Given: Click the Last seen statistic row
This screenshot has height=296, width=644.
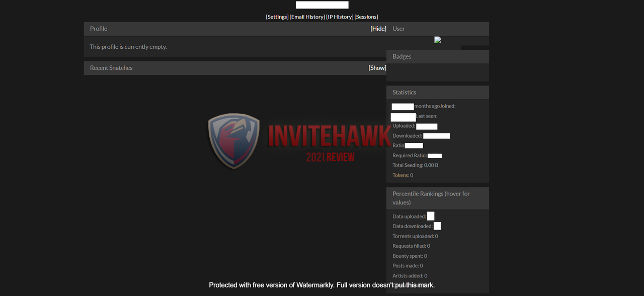Looking at the screenshot, I should (414, 116).
